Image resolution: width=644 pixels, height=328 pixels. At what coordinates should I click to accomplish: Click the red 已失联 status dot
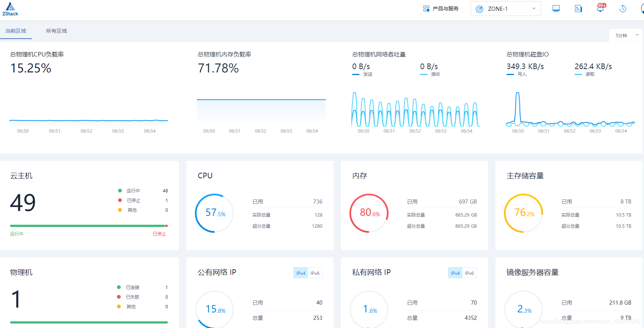point(119,297)
